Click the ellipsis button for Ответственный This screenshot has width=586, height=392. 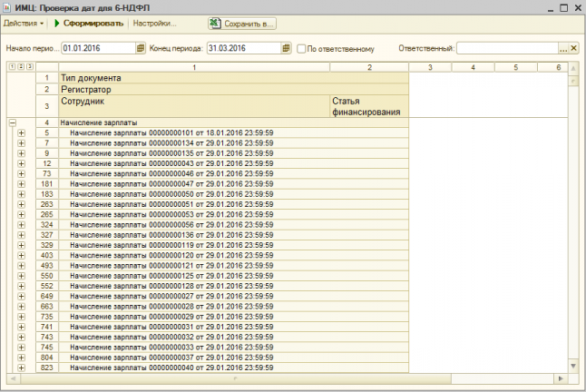click(x=562, y=47)
